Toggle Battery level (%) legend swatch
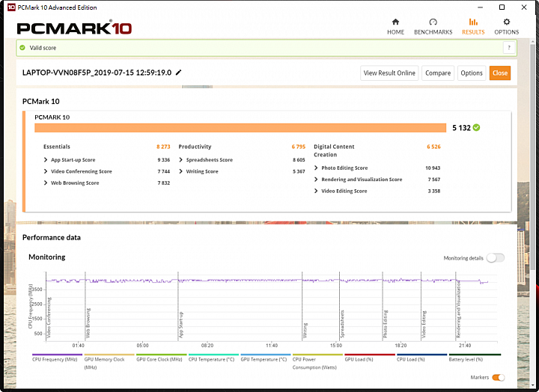 point(475,355)
